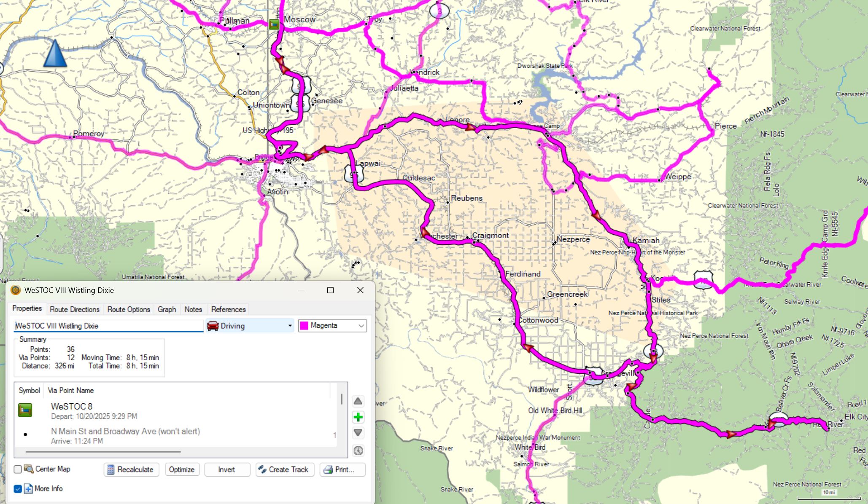Switch to the Route Directions tab

click(x=74, y=309)
